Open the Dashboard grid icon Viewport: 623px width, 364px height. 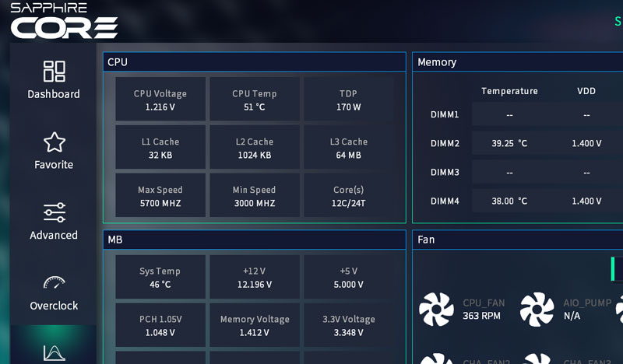[54, 72]
